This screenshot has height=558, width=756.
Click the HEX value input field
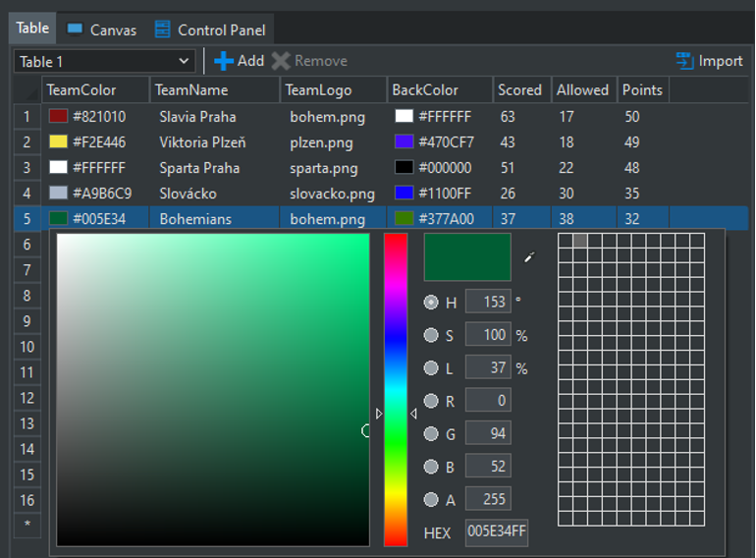point(496,532)
